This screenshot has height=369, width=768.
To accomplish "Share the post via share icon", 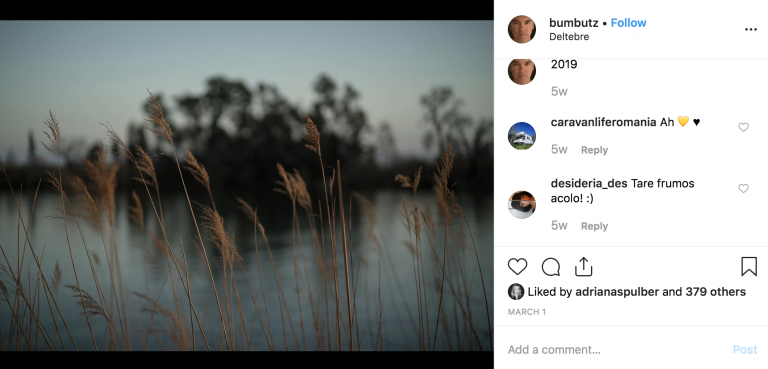I will [583, 267].
